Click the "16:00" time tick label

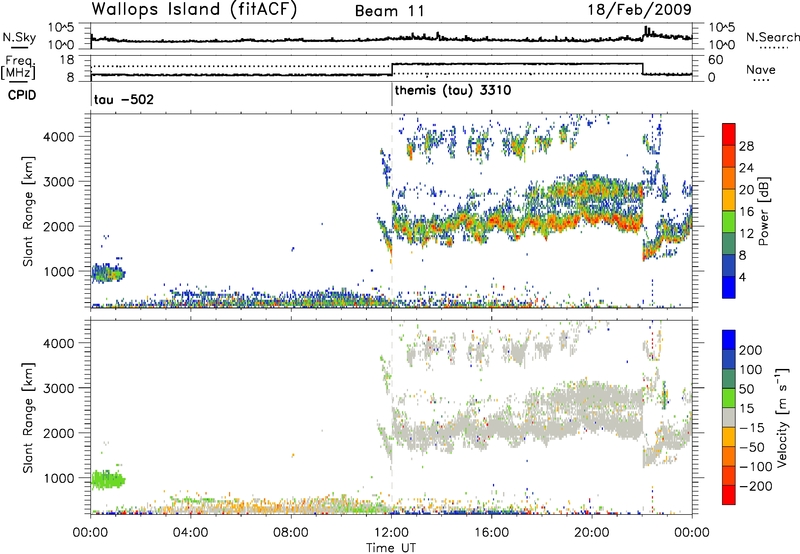tap(491, 533)
